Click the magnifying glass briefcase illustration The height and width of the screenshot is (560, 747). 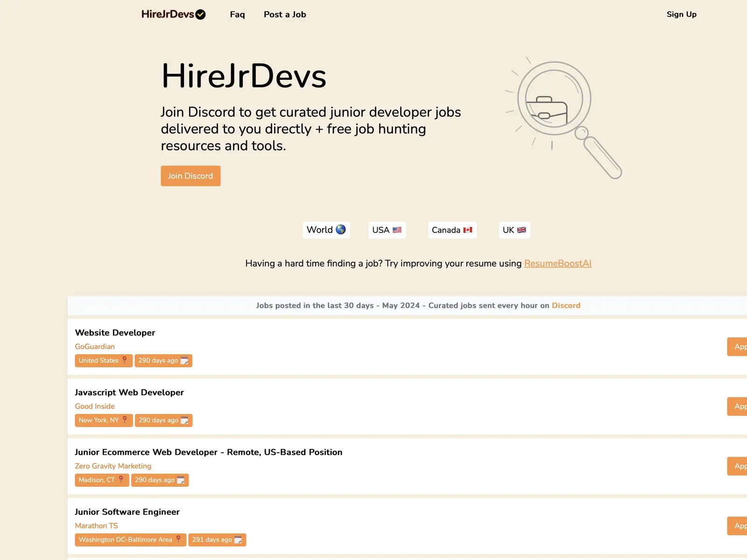(564, 117)
